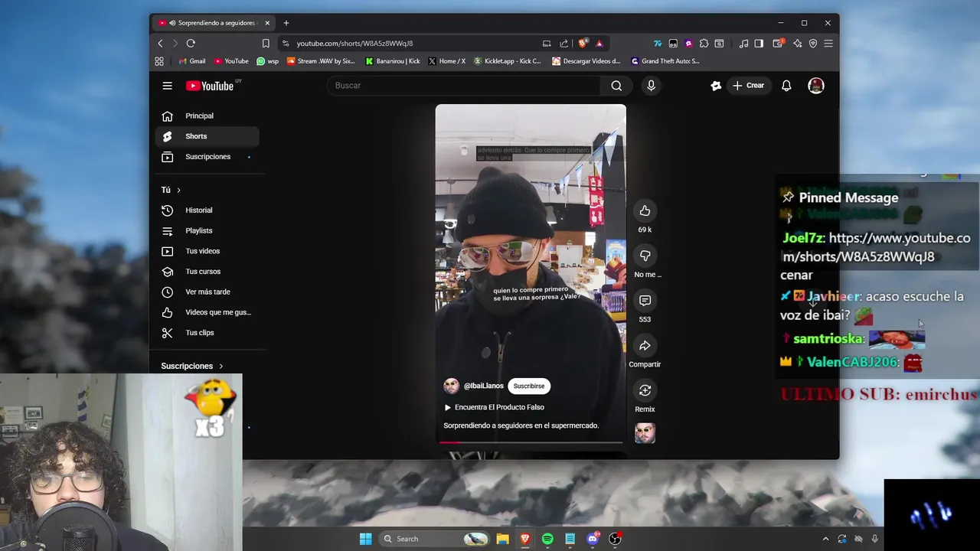Screen dimensions: 980x551
Task: Open Historial in the sidebar
Action: [207, 210]
